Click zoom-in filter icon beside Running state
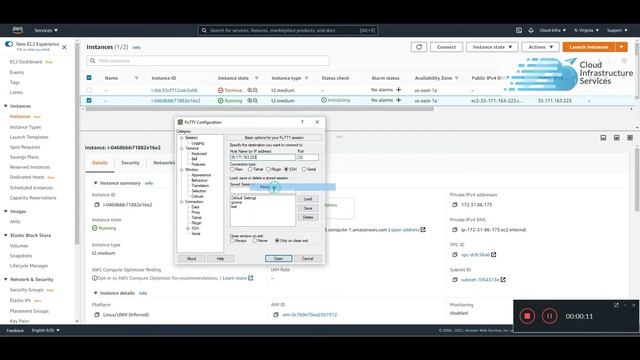This screenshot has height=360, width=640. [249, 100]
